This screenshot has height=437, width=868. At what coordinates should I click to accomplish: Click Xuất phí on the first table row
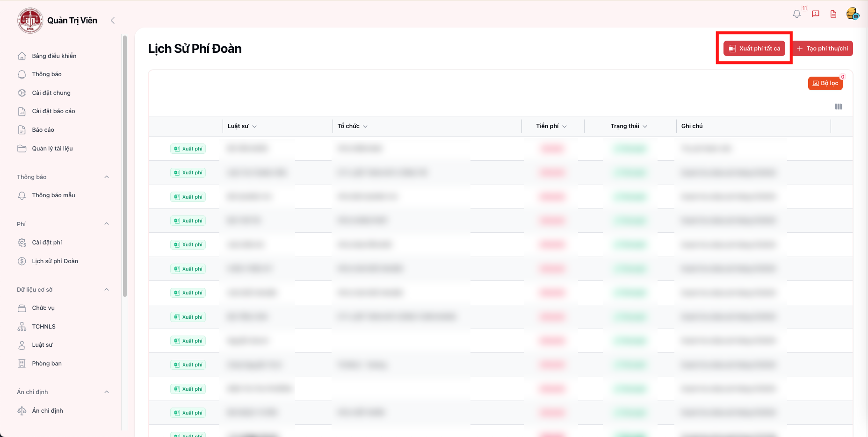tap(188, 149)
